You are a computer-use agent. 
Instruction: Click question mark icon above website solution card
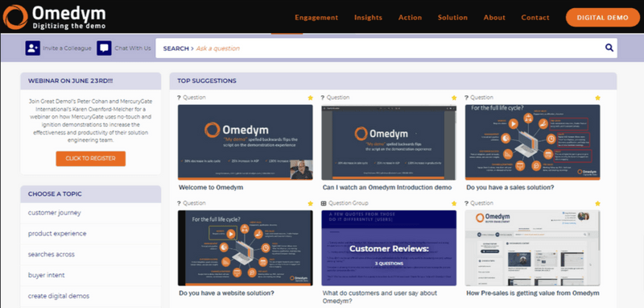(179, 203)
